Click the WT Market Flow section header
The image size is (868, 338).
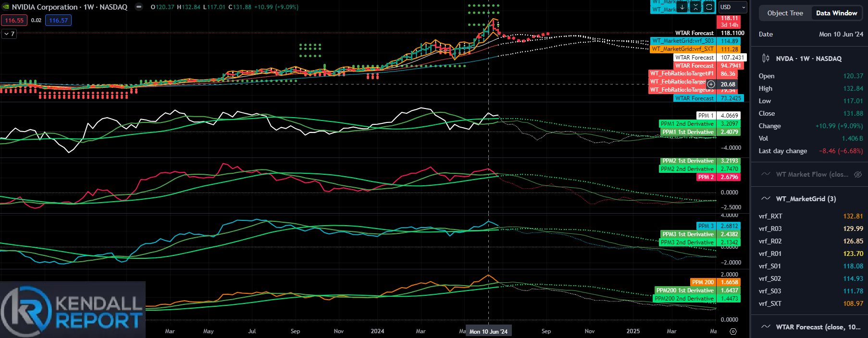coord(809,174)
